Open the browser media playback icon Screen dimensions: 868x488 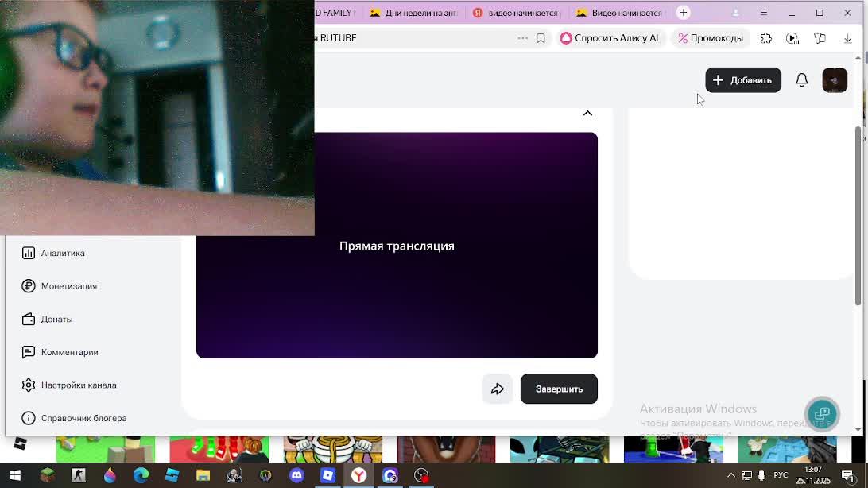tap(792, 38)
